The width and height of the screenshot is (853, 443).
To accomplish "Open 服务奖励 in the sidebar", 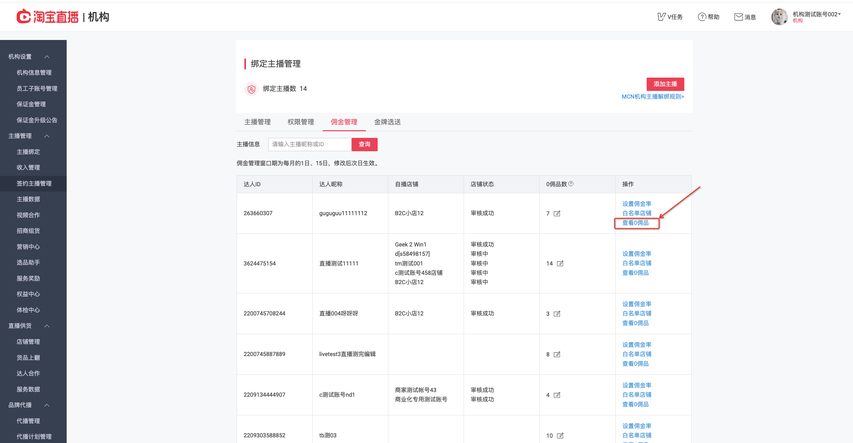I will 28,278.
